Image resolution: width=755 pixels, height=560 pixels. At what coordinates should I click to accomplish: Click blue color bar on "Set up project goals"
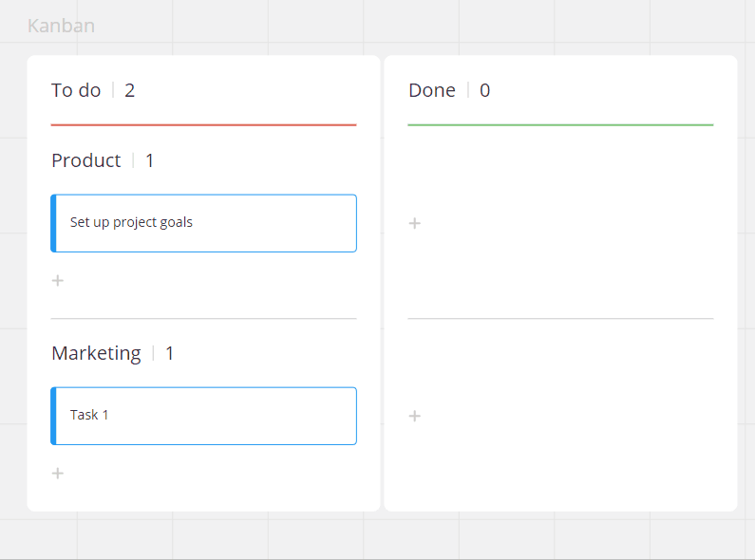point(54,223)
